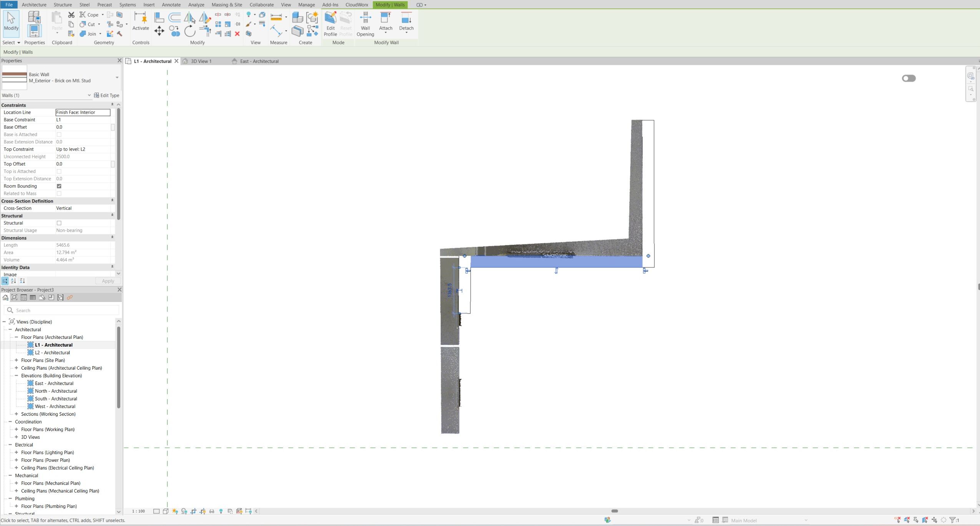Expand Floor Plans (Site Plan) node
This screenshot has height=526, width=980.
tap(17, 360)
